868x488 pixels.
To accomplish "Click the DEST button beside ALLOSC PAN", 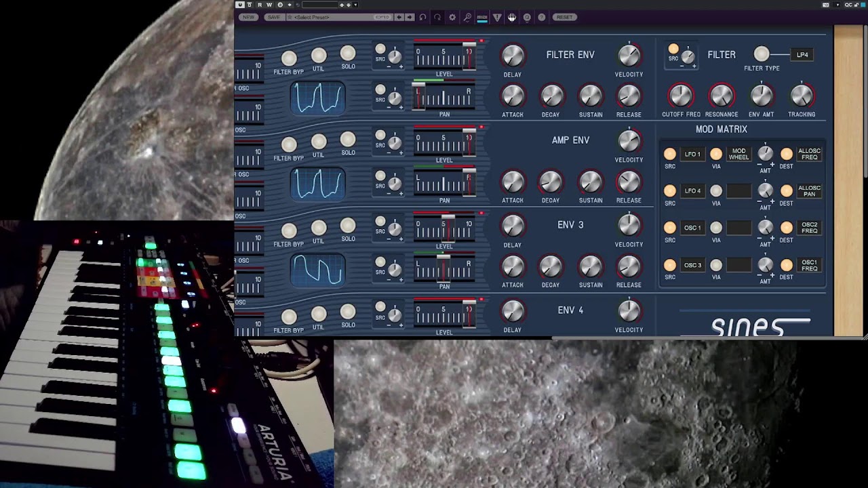I will pyautogui.click(x=786, y=191).
